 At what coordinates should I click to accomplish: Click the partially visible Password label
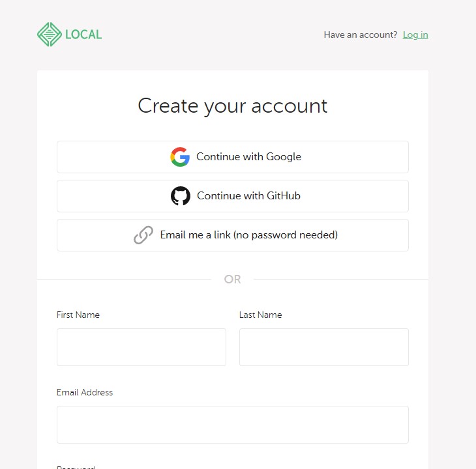76,466
